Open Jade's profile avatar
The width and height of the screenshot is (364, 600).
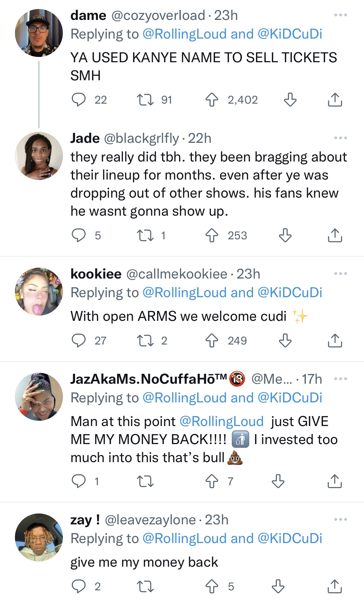[x=39, y=156]
